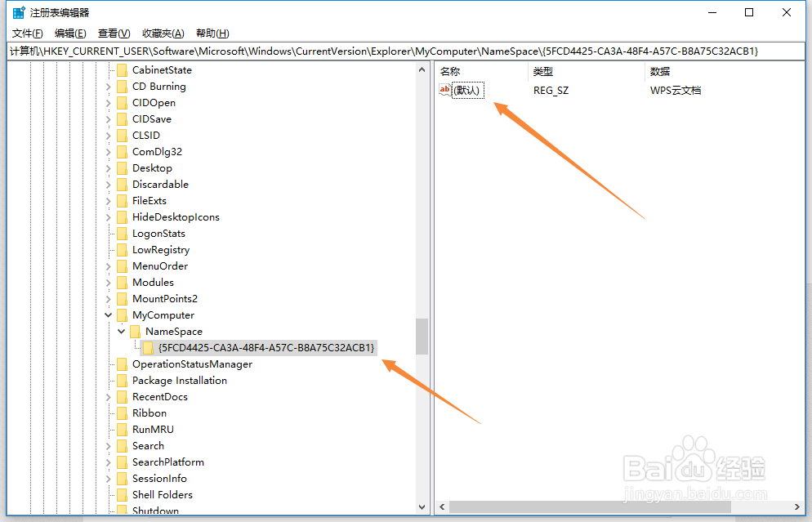Select the CIDOpen folder icon
Image resolution: width=812 pixels, height=522 pixels.
click(x=123, y=103)
